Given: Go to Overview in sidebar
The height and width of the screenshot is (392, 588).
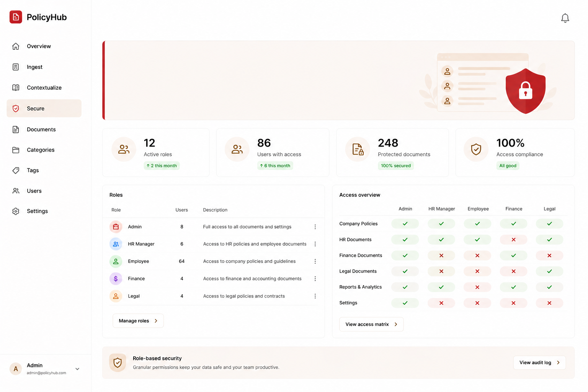Looking at the screenshot, I should coord(44,46).
